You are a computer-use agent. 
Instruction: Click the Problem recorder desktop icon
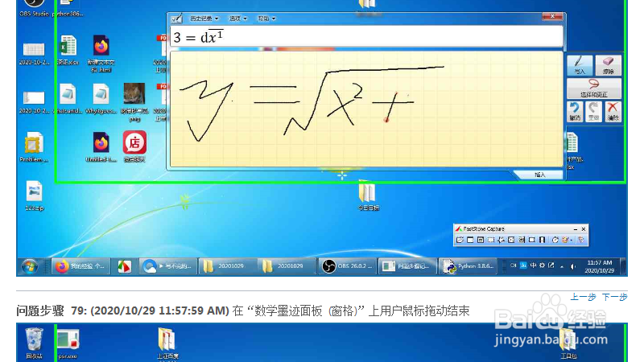click(34, 147)
